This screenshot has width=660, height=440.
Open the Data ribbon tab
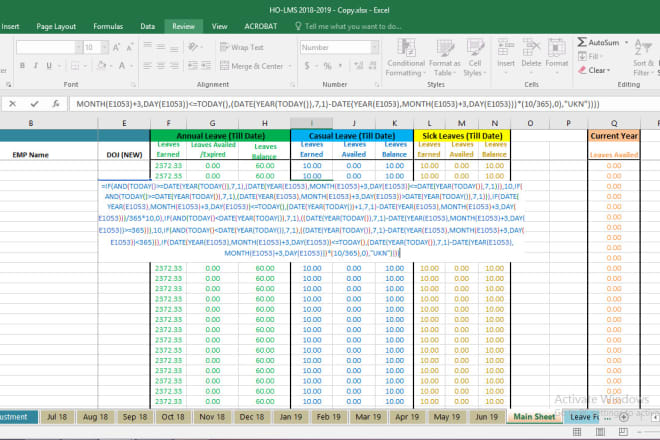click(147, 26)
